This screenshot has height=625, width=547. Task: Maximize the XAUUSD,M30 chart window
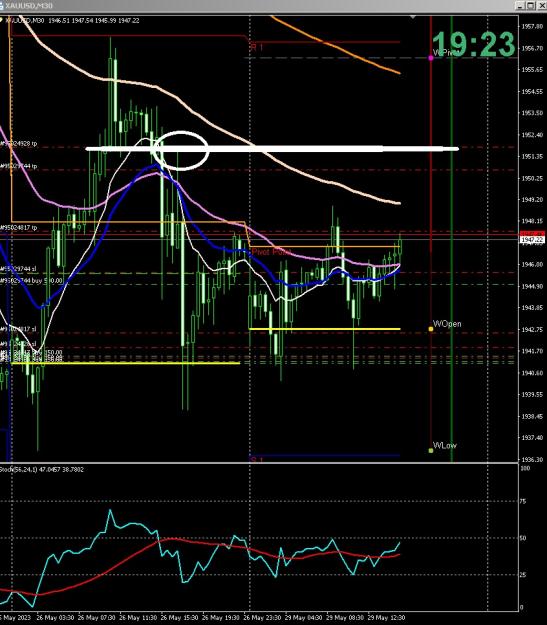pyautogui.click(x=530, y=6)
